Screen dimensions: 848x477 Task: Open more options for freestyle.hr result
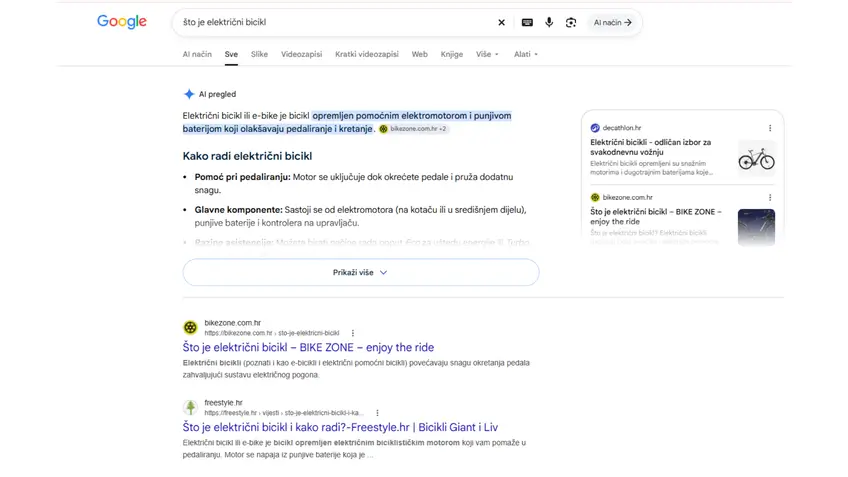pyautogui.click(x=377, y=413)
